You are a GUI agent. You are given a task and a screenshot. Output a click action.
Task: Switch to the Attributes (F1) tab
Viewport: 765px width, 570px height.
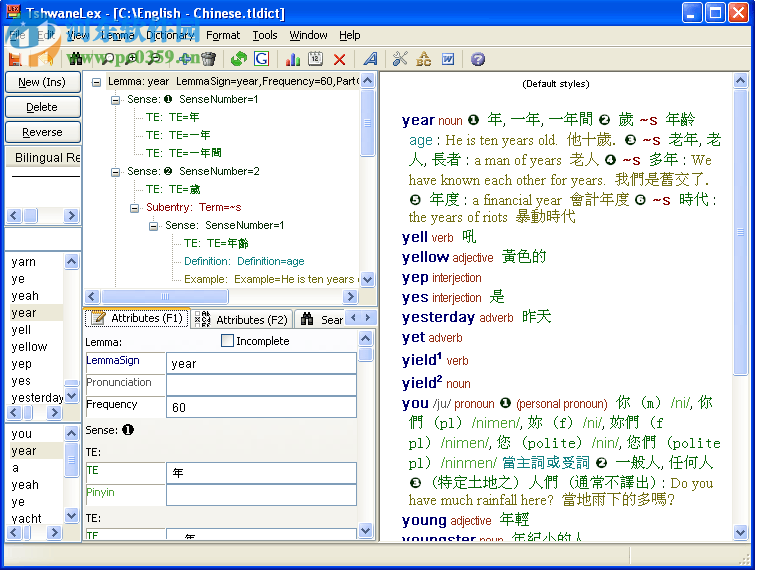[x=138, y=318]
